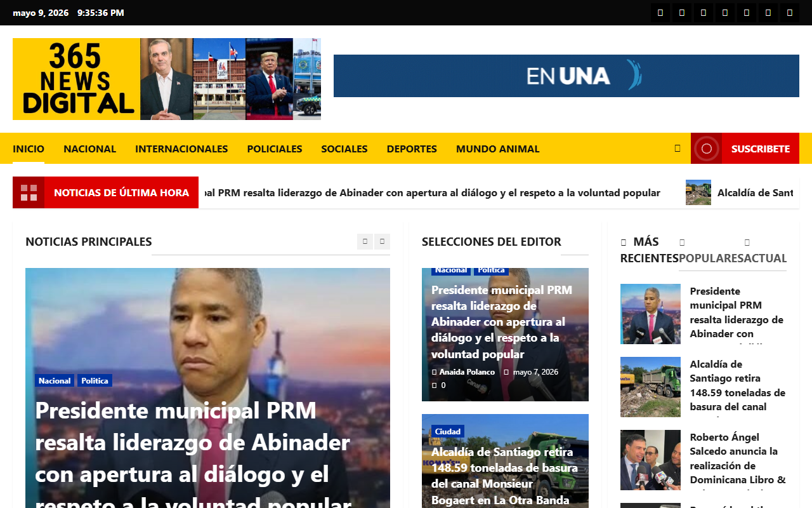
Task: Open ticker headline starting Alcaldía de Sant
Action: tap(755, 192)
